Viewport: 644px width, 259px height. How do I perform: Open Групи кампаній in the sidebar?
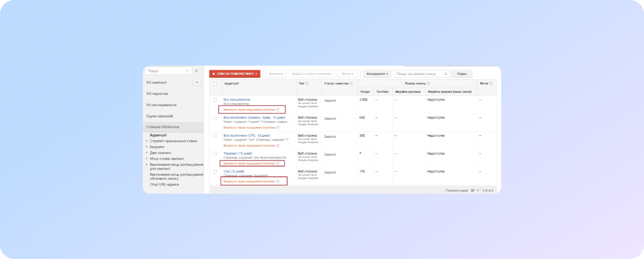(x=160, y=116)
